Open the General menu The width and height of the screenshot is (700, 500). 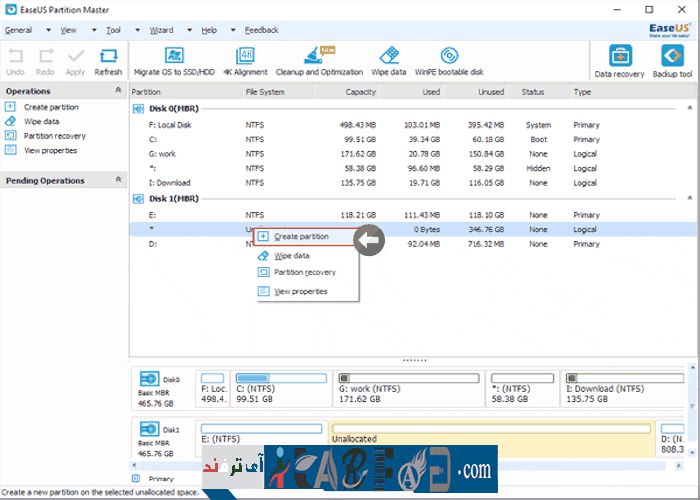point(18,30)
